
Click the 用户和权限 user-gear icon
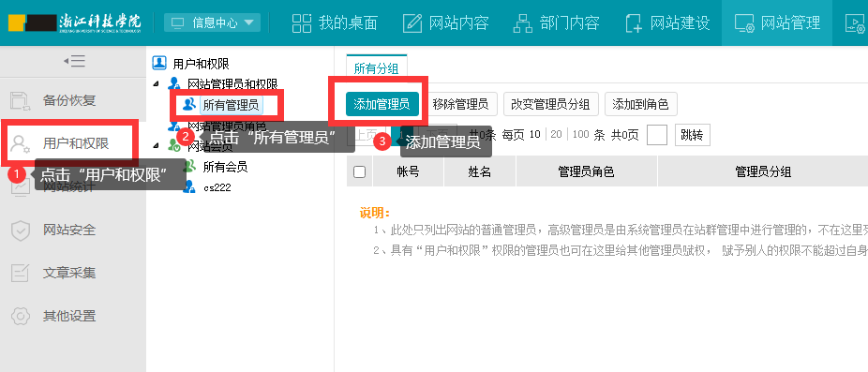pos(21,144)
